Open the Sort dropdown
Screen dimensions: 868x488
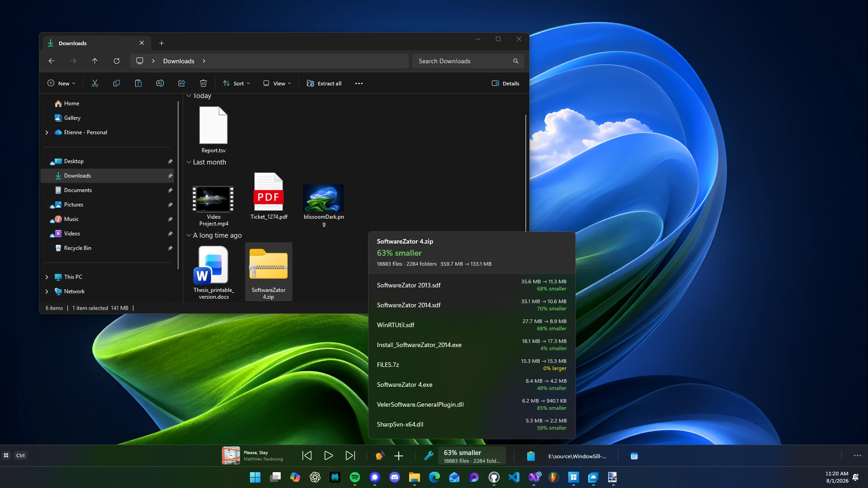click(236, 83)
